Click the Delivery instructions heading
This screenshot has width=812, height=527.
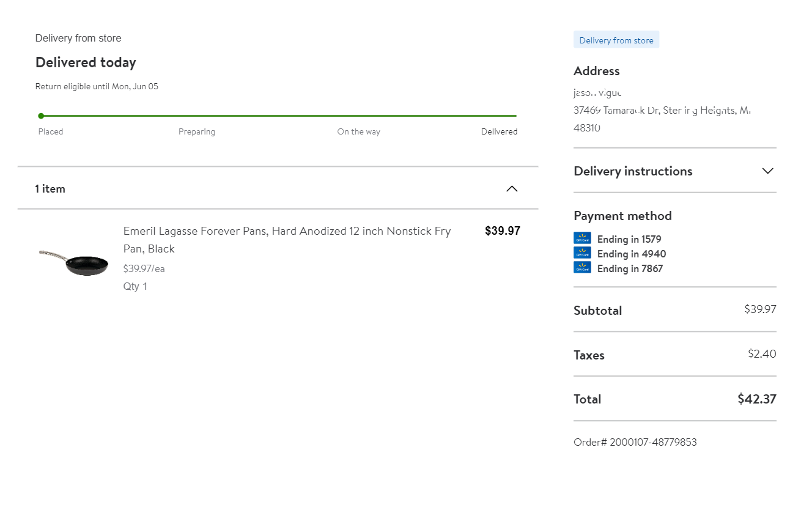click(x=633, y=171)
